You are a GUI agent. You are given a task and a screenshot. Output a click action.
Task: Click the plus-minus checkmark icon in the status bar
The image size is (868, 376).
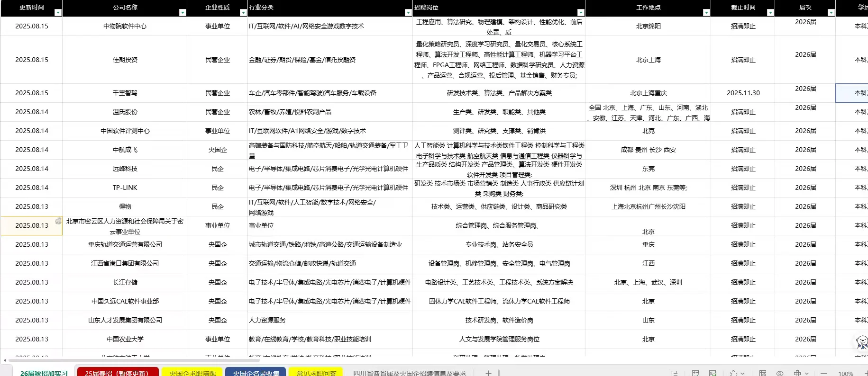(695, 373)
